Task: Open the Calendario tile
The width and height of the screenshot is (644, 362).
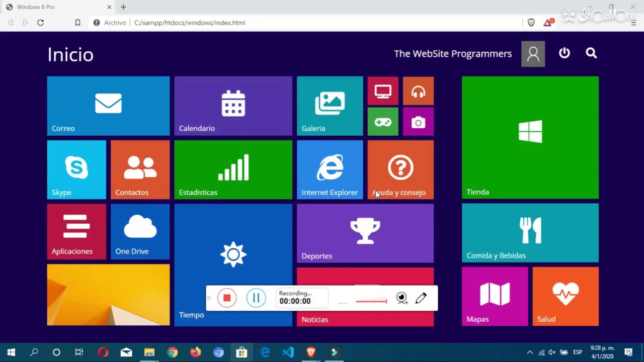Action: point(233,106)
